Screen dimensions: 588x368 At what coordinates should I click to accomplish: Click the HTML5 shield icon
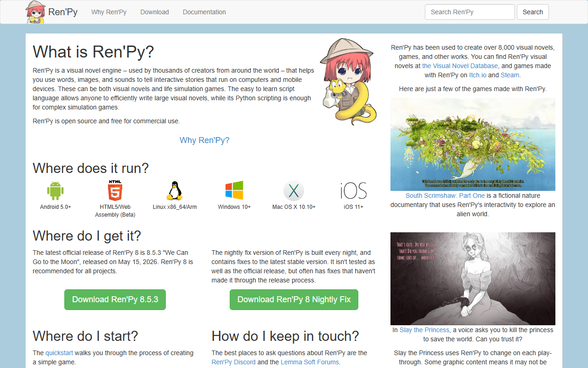click(x=115, y=190)
